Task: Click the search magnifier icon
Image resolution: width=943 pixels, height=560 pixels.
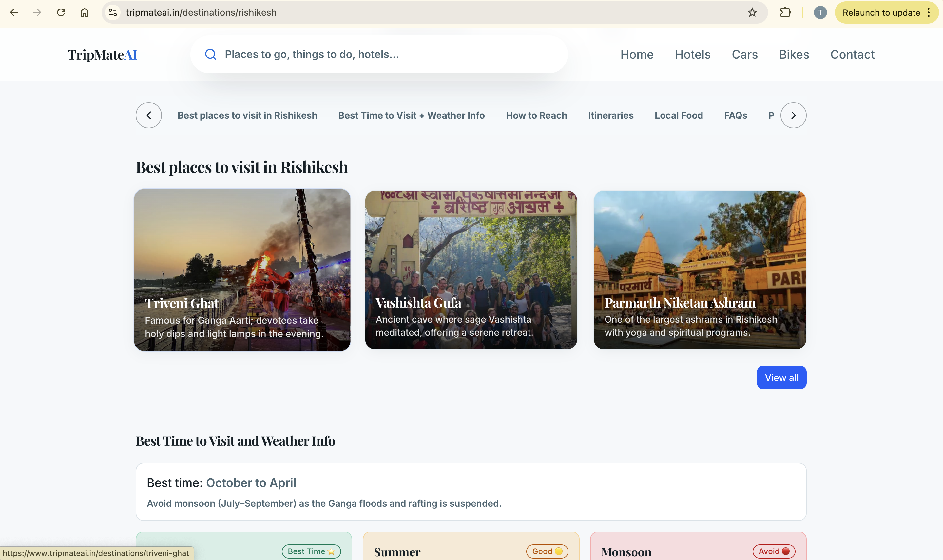Action: (x=211, y=54)
